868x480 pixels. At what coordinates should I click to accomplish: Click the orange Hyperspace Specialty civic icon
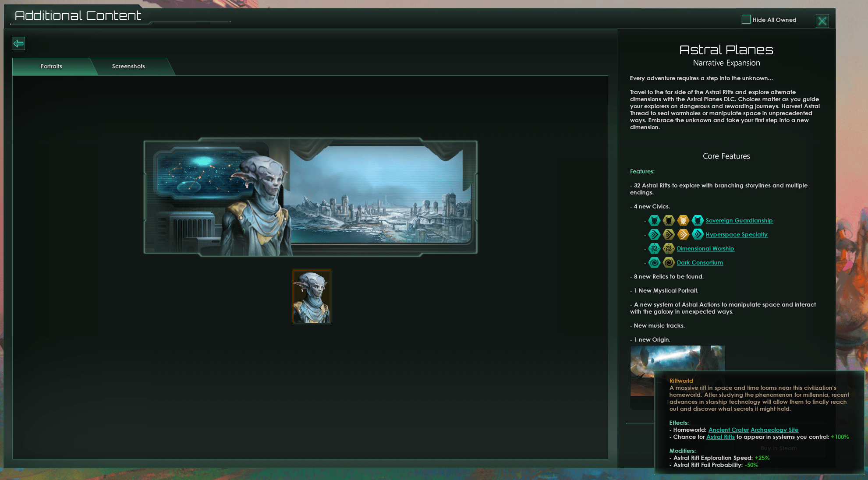683,234
